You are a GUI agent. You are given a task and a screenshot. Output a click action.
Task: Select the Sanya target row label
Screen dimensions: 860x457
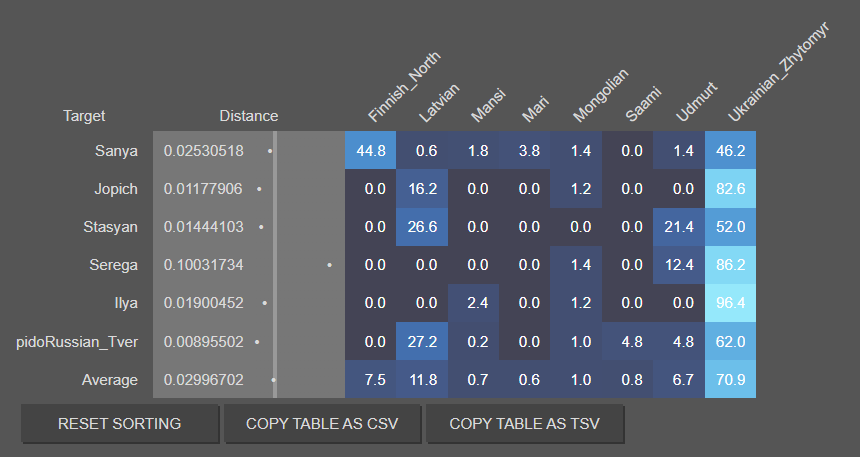click(116, 151)
